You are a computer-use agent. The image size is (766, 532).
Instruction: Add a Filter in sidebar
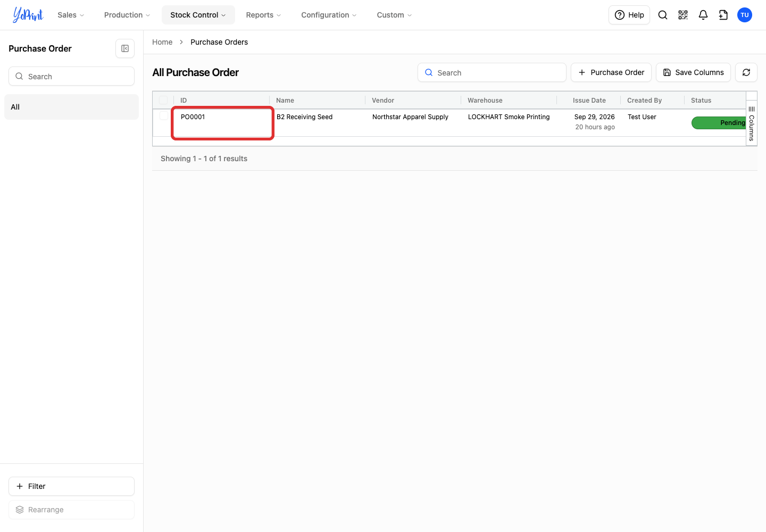click(71, 486)
